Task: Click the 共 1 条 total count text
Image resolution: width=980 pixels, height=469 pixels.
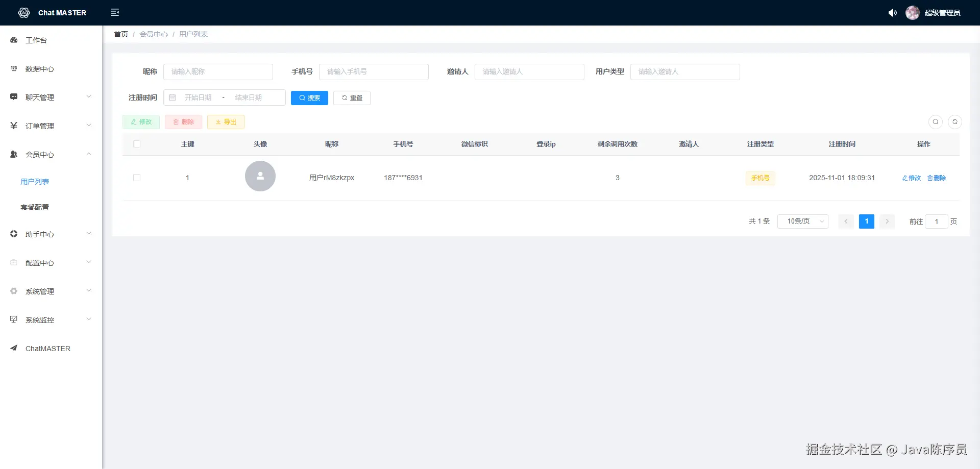Action: click(759, 221)
